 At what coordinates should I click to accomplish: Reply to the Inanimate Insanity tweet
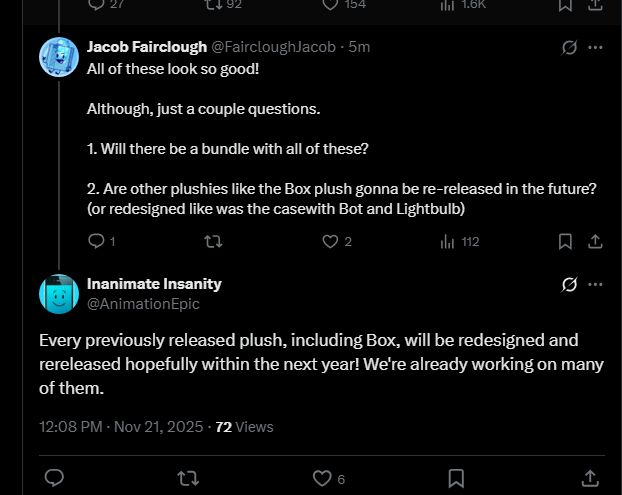pos(56,478)
